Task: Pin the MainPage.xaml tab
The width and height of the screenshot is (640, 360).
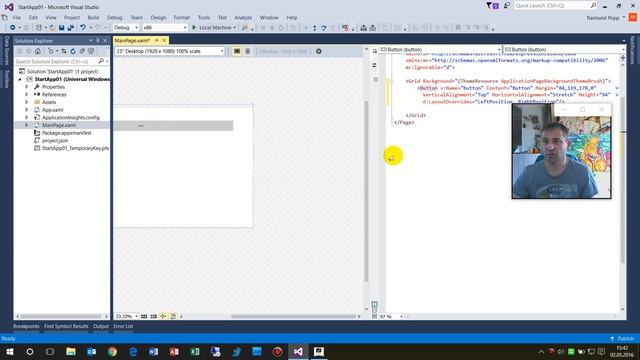Action: pos(156,40)
